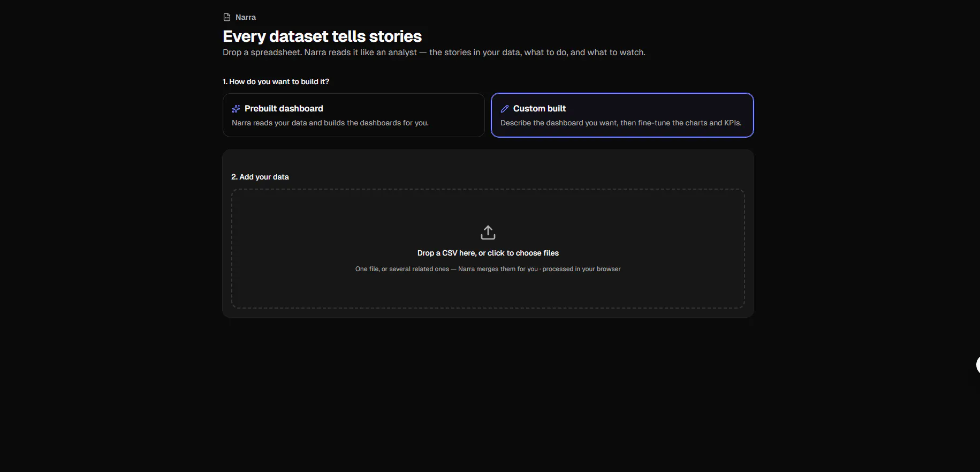Click the upload arrow icon in drop zone
The height and width of the screenshot is (472, 980).
point(488,233)
